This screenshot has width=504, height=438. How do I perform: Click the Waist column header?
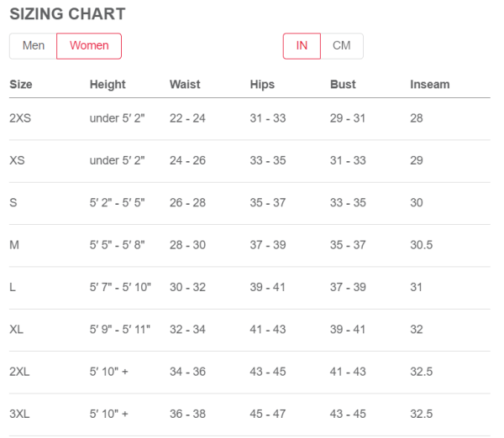(185, 85)
